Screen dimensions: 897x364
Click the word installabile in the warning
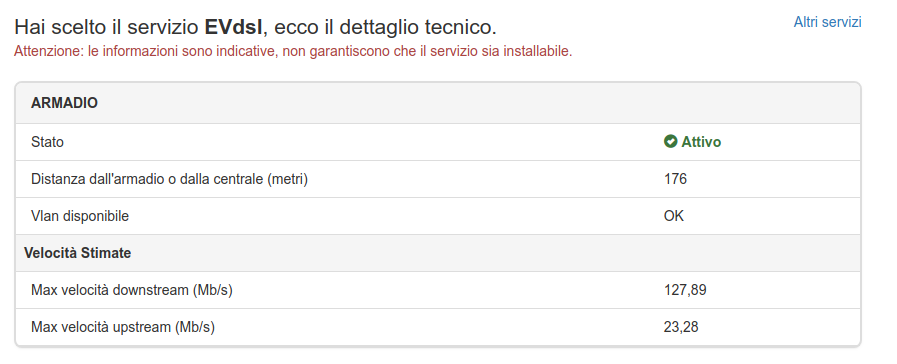tap(541, 52)
